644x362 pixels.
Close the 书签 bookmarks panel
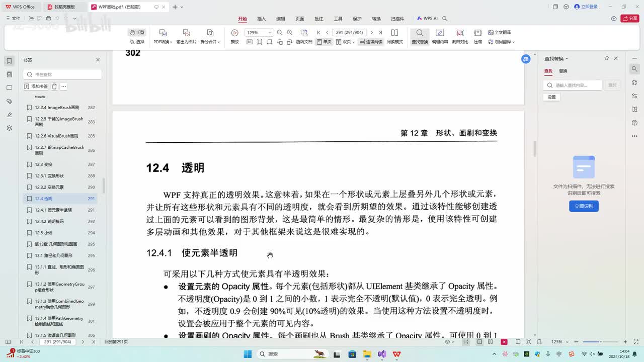[x=98, y=60]
